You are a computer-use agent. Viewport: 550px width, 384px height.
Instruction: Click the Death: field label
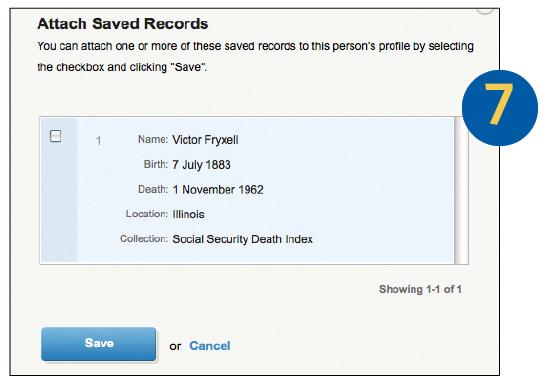click(x=153, y=189)
